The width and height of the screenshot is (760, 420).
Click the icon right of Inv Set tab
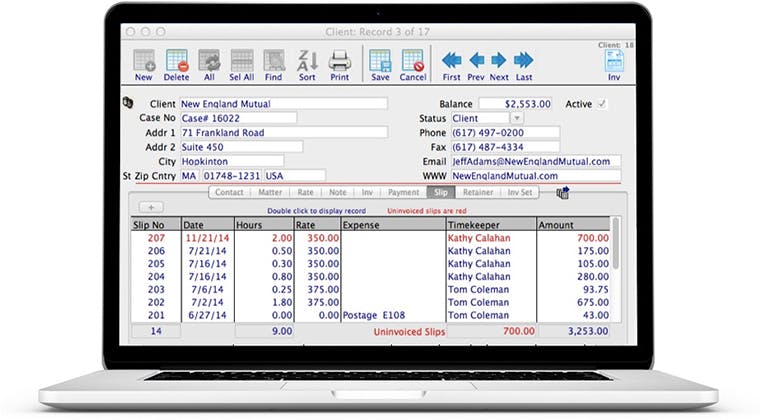pyautogui.click(x=563, y=193)
